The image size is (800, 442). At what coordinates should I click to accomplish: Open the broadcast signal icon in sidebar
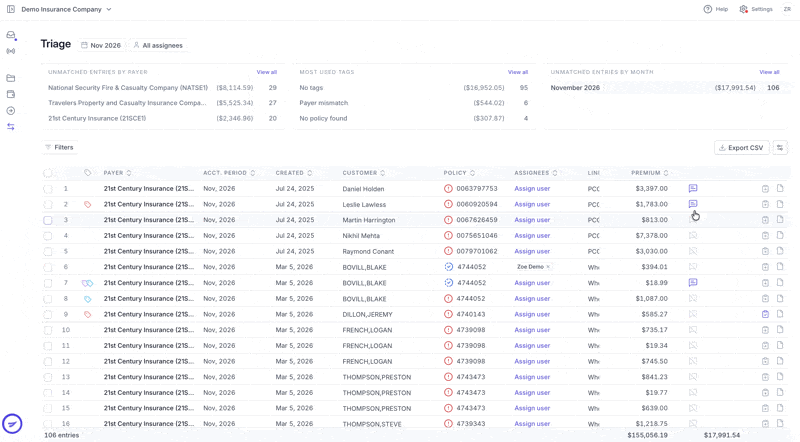pyautogui.click(x=11, y=51)
